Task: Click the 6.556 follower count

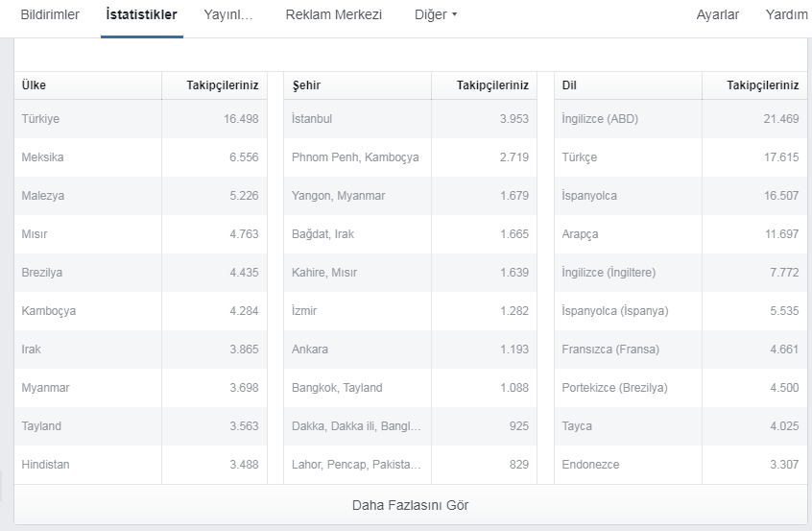Action: pyautogui.click(x=244, y=157)
